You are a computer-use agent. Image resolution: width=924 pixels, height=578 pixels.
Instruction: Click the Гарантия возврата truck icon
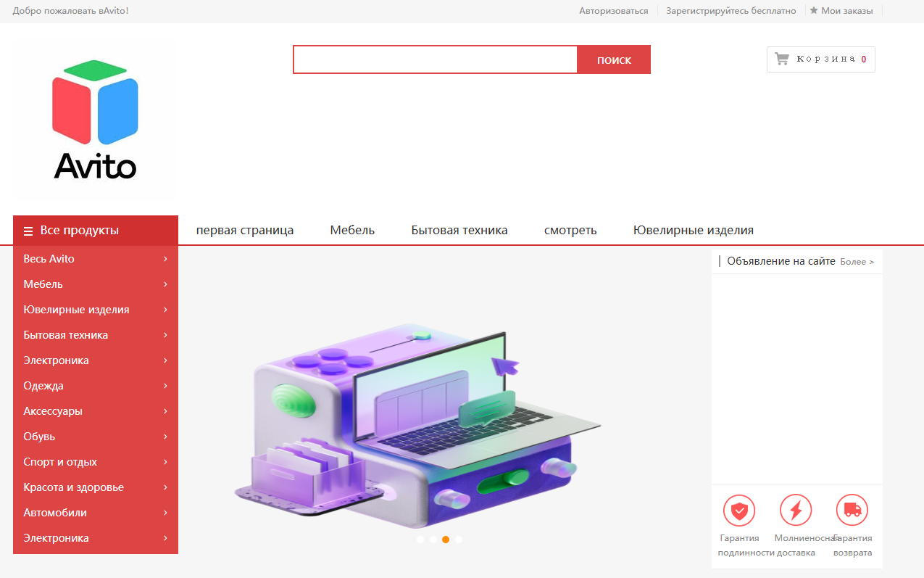tap(852, 511)
